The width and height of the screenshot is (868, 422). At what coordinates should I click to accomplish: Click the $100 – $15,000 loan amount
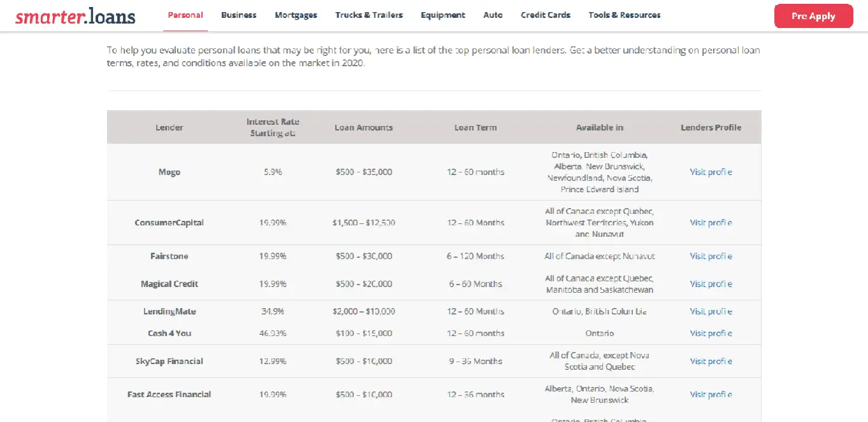tap(364, 333)
